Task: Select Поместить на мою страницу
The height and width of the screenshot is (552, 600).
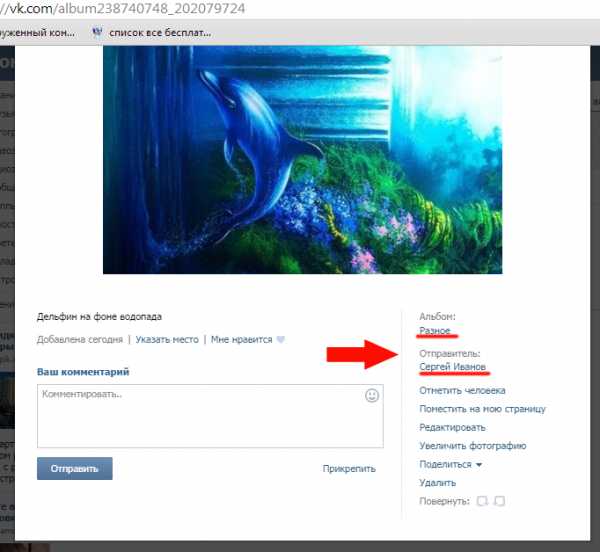Action: [483, 409]
